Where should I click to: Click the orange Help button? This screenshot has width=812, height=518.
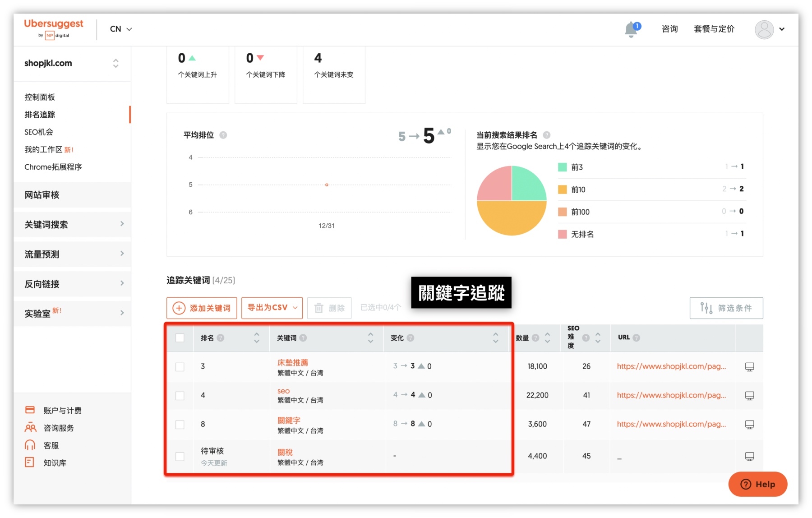pos(757,484)
